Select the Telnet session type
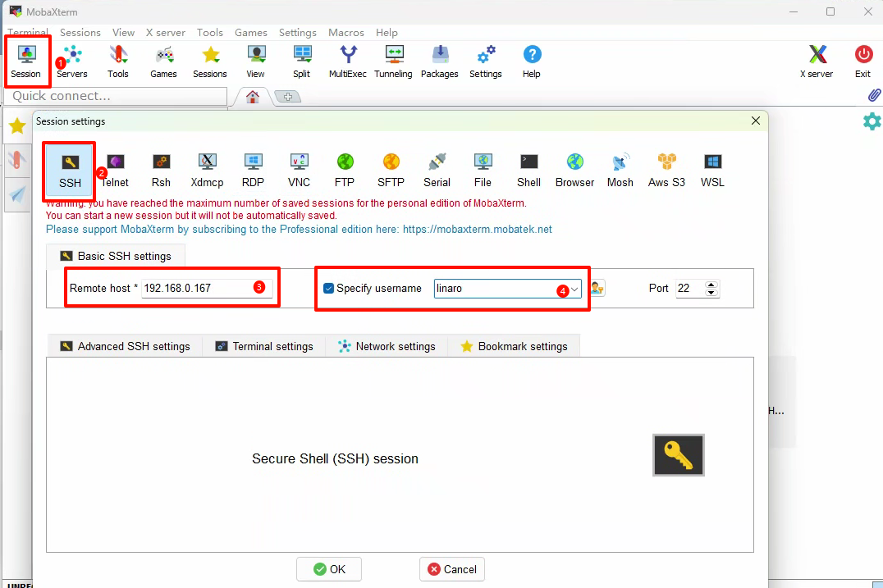 [116, 171]
